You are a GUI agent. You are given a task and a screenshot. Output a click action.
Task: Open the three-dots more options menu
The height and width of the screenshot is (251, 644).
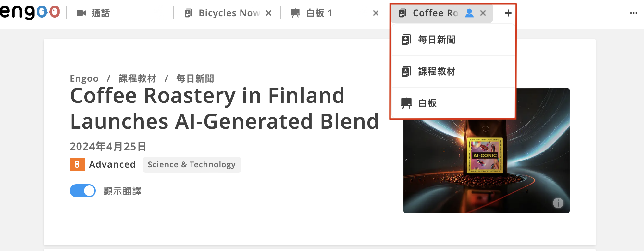tap(634, 13)
